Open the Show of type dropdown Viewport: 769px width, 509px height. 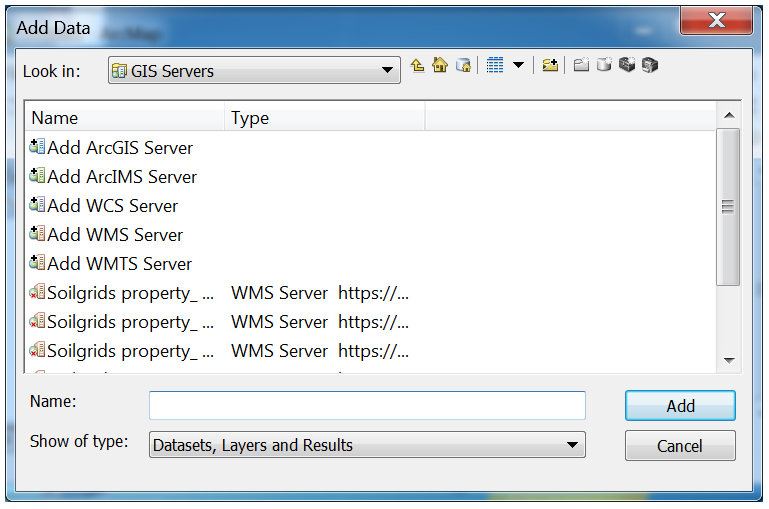pos(572,445)
